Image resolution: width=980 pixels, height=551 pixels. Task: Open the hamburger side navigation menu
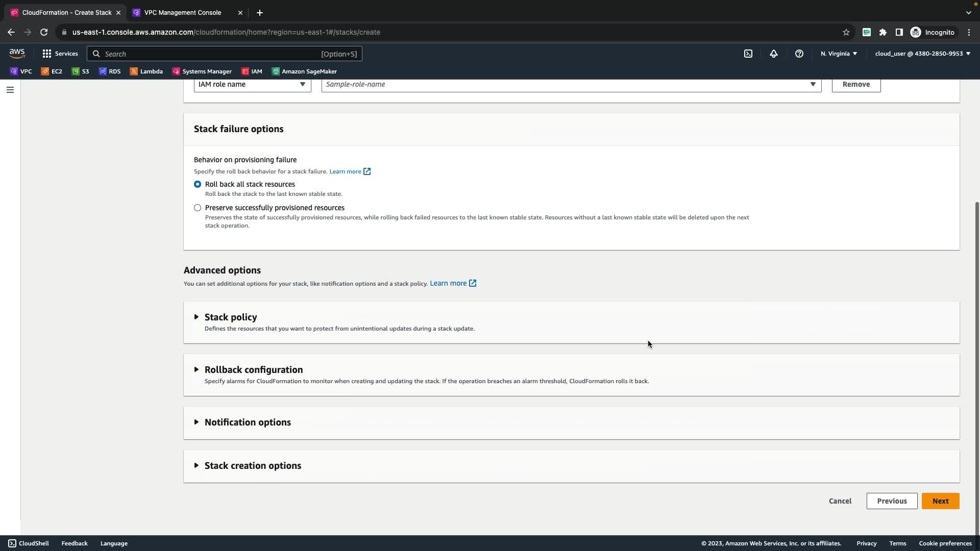point(10,90)
